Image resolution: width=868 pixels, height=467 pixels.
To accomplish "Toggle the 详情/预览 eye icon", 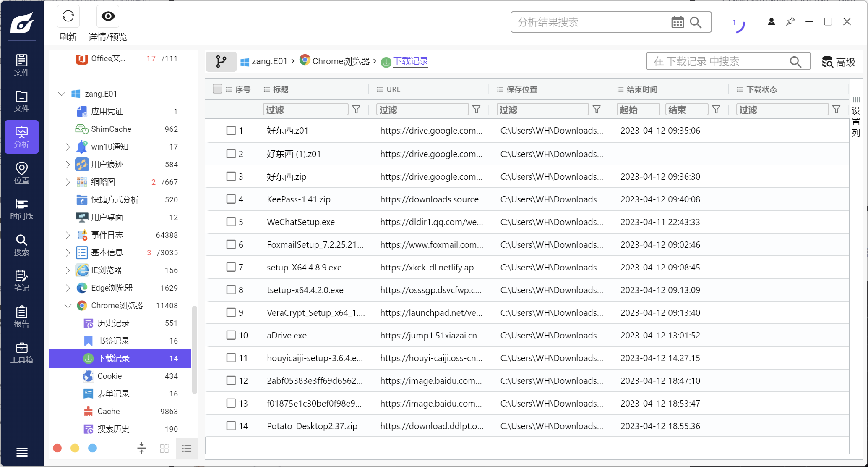I will pyautogui.click(x=108, y=16).
